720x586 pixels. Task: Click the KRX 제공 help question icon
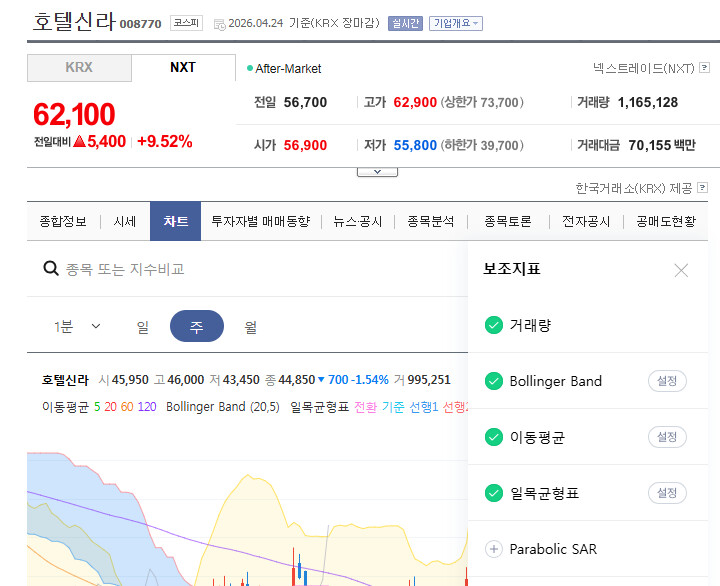[703, 187]
